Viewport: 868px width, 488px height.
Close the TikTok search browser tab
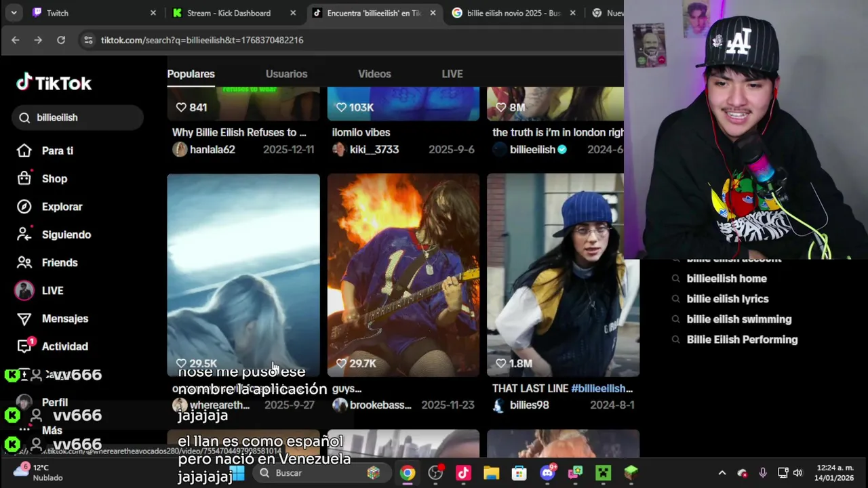coord(433,13)
